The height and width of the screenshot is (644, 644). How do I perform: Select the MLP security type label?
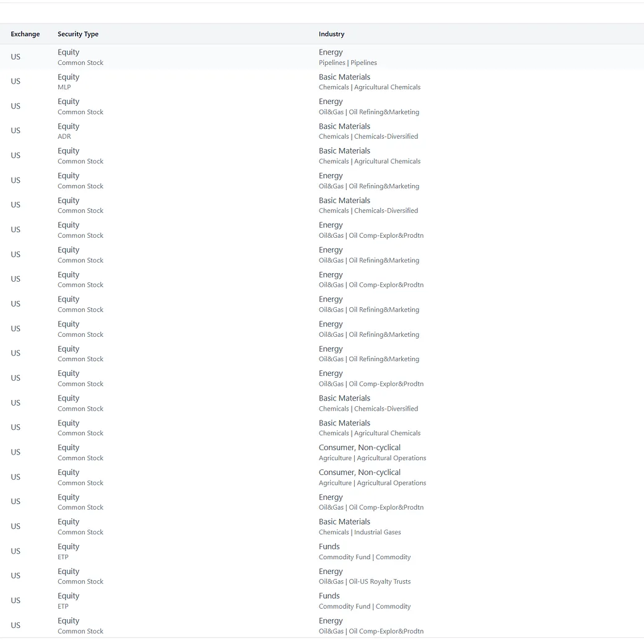tap(64, 87)
